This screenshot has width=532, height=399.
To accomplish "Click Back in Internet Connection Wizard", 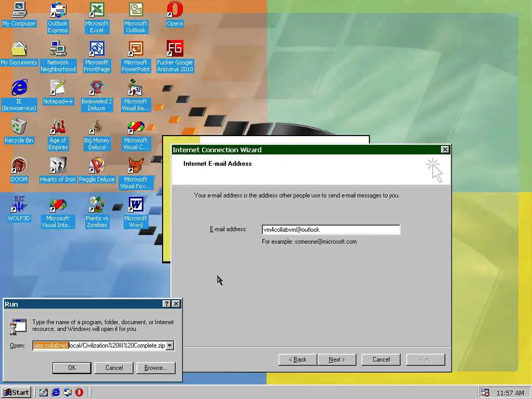I will pos(298,360).
